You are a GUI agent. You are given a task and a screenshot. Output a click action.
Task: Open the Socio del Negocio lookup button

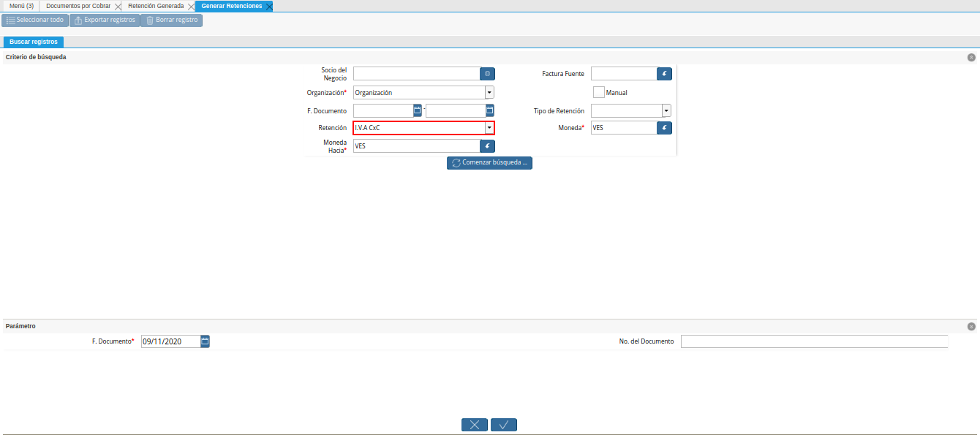point(487,74)
